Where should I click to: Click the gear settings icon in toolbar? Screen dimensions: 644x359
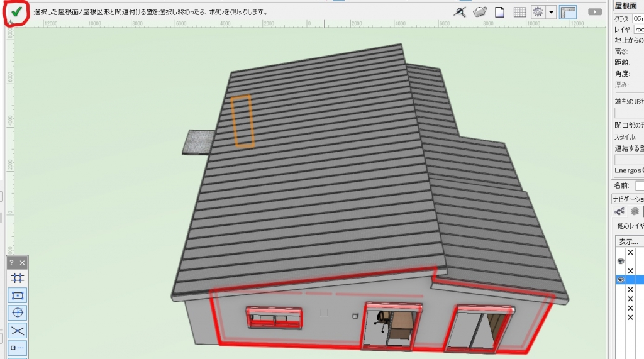coord(538,12)
